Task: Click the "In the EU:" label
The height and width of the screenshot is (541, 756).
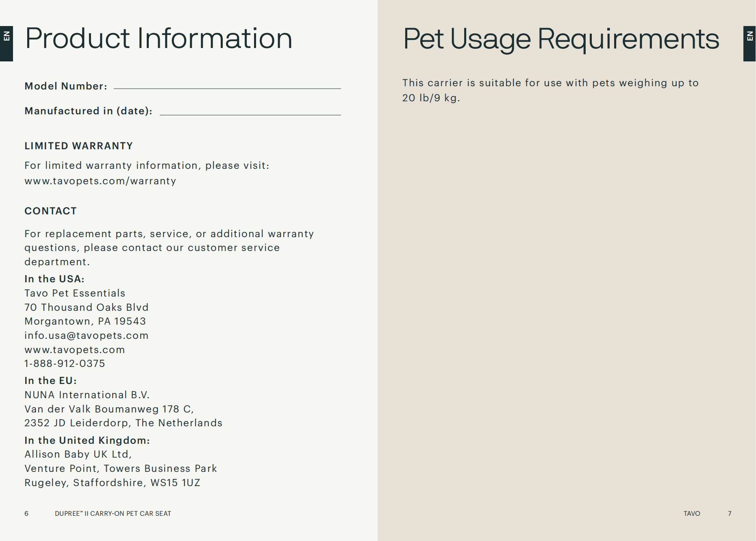Action: (50, 381)
